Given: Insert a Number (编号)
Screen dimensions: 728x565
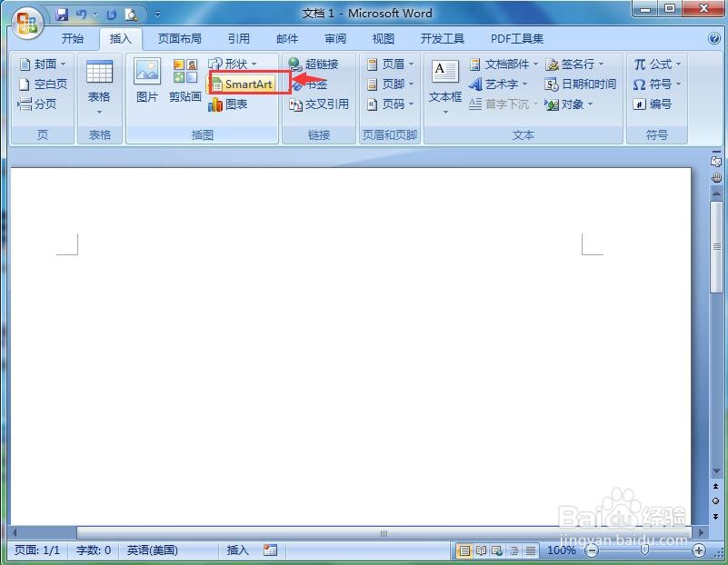Looking at the screenshot, I should click(652, 104).
